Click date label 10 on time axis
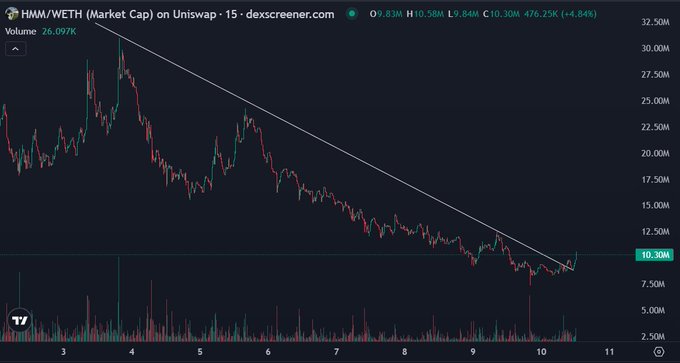680x363 pixels. tap(541, 351)
